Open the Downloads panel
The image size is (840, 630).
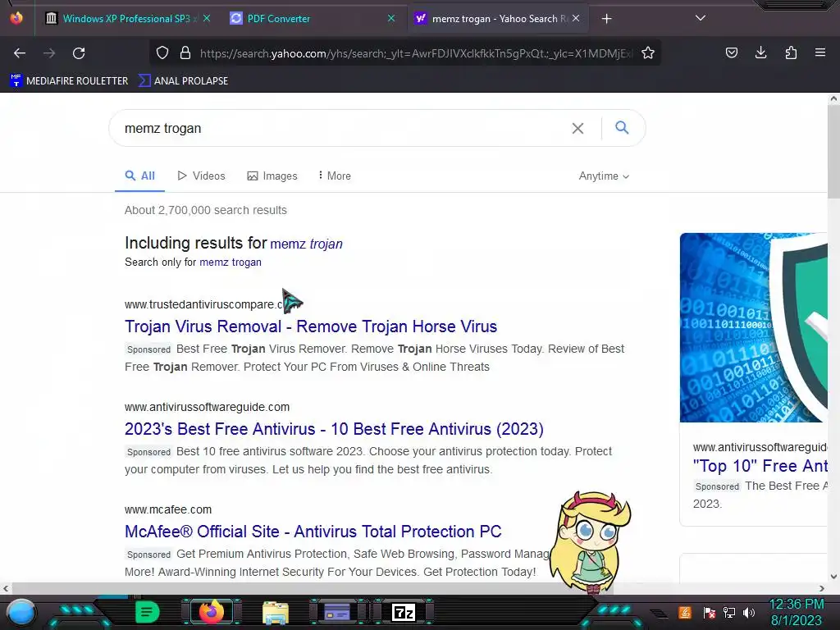pos(760,52)
